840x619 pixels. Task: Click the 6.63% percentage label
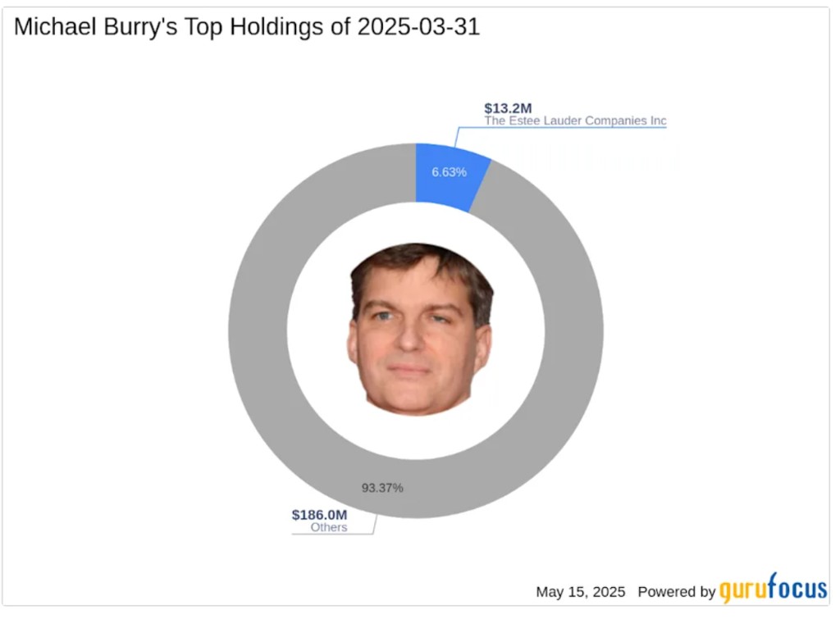coord(449,172)
